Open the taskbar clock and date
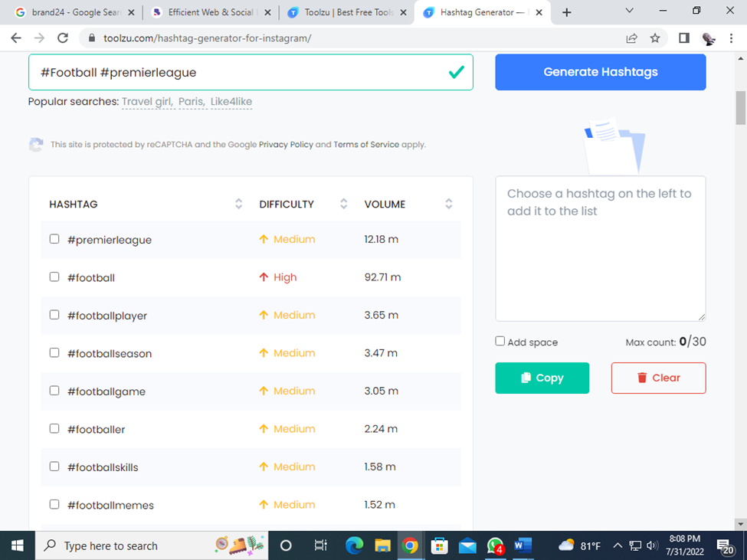Viewport: 747px width, 560px height. point(685,545)
